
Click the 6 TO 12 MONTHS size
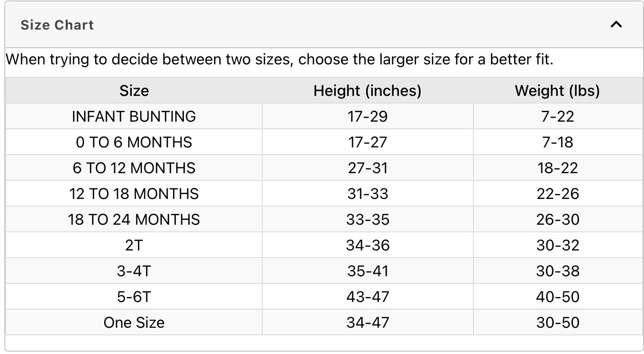pos(134,168)
